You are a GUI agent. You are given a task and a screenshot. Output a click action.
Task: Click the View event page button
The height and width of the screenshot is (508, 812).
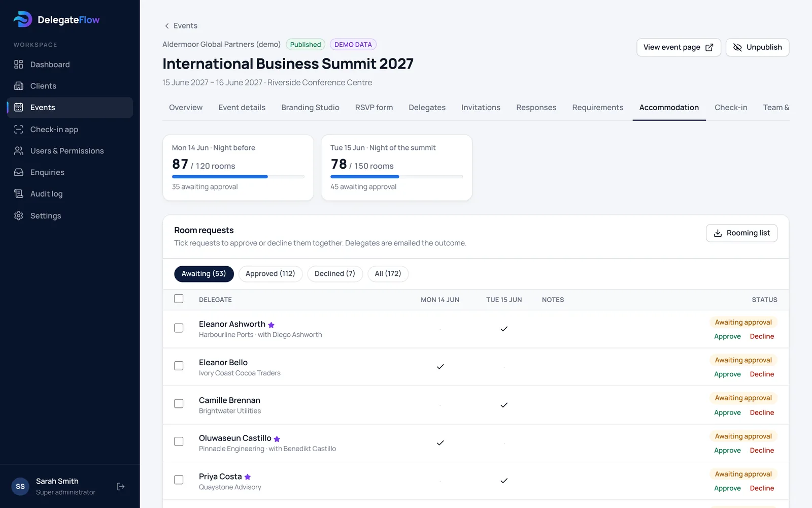point(679,47)
